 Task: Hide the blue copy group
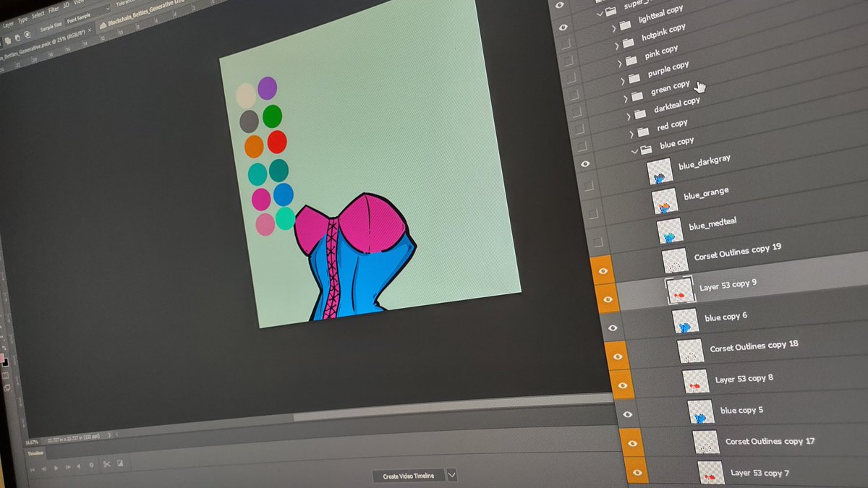pyautogui.click(x=585, y=163)
